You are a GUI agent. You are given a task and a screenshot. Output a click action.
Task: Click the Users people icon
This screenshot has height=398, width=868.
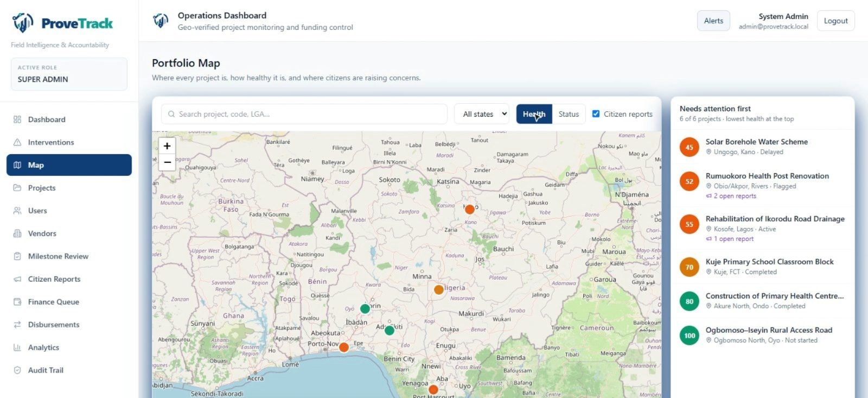coord(17,211)
